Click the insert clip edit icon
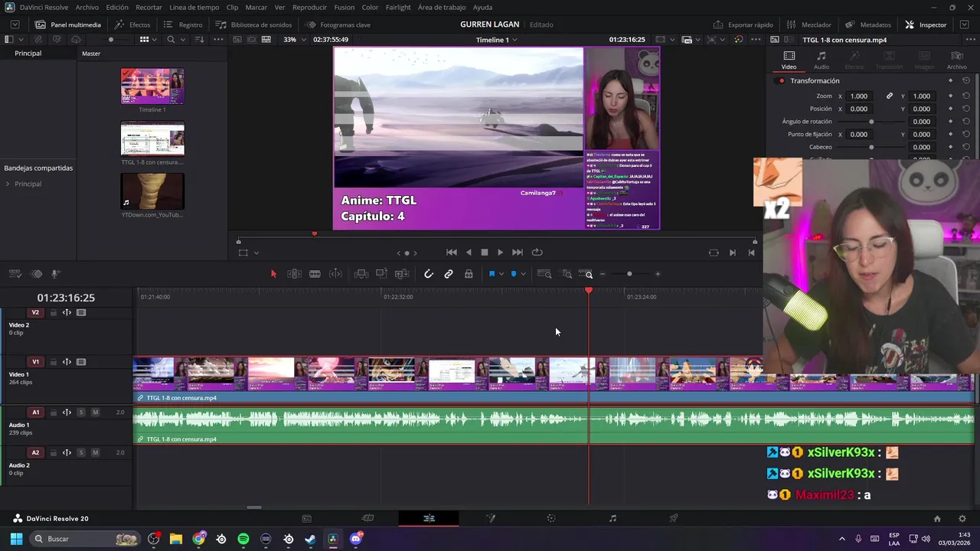Image resolution: width=980 pixels, height=551 pixels. [361, 274]
